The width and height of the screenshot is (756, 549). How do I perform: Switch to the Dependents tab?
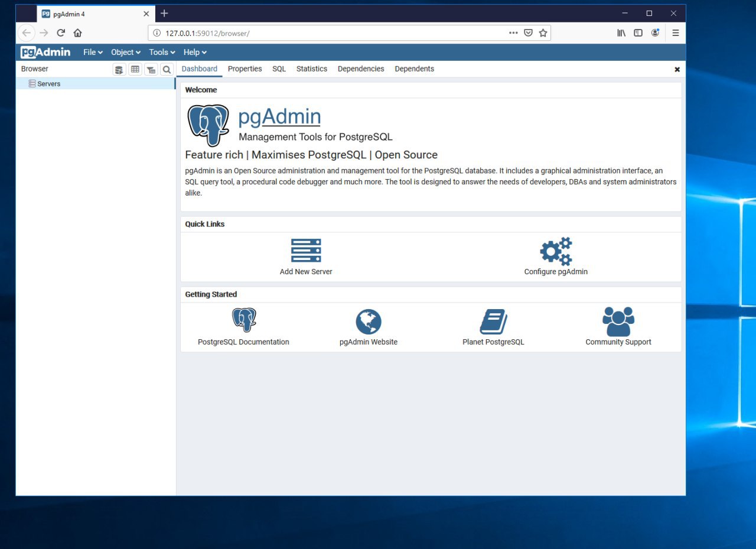pos(415,69)
